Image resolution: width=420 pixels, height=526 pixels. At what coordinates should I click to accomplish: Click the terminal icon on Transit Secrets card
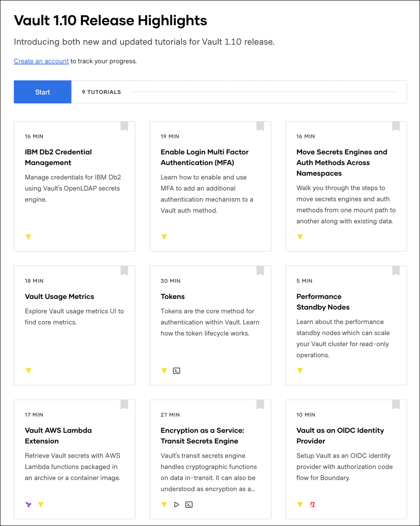(x=189, y=505)
